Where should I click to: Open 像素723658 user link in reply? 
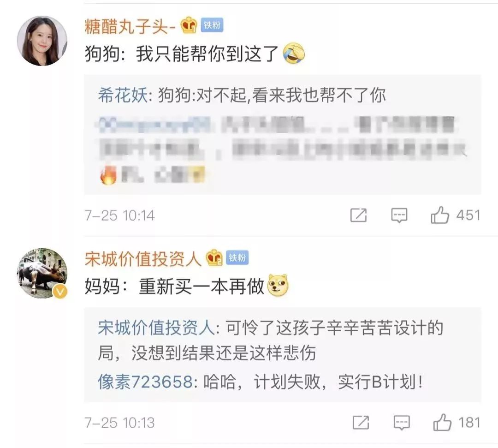point(145,382)
